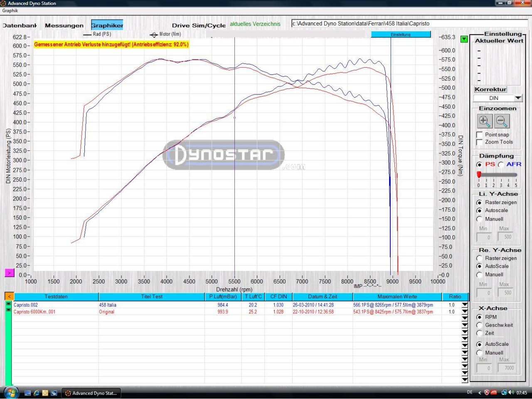Viewport: 532px width, 399px height.
Task: Switch to the Messungen tab
Action: 64,25
